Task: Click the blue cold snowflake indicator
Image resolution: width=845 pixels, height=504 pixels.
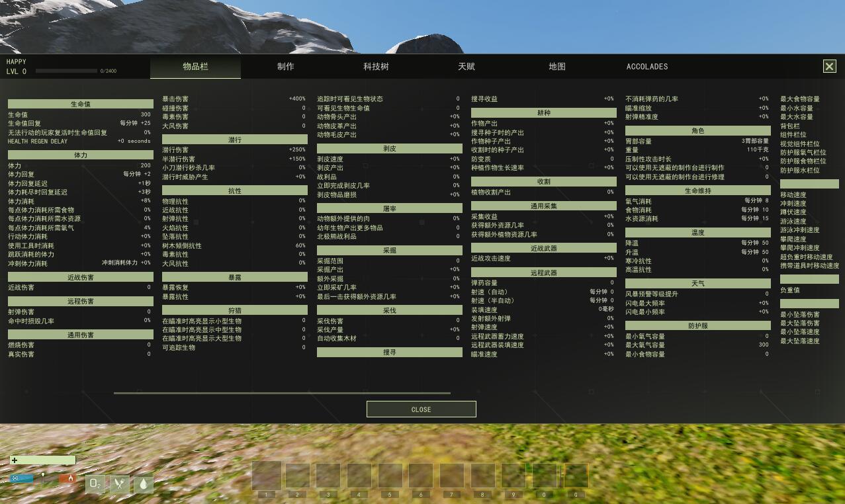Action: coord(21,478)
